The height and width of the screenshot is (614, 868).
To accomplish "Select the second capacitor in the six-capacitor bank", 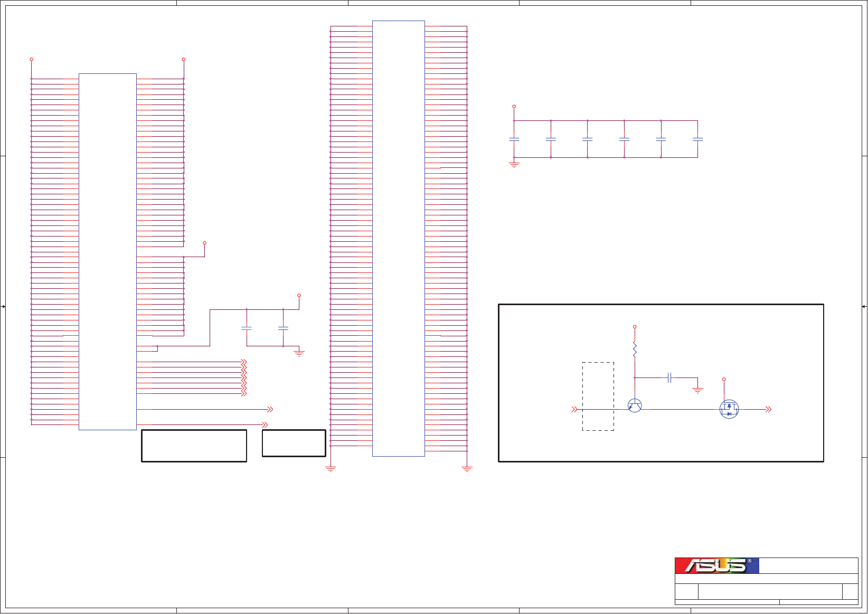I will coord(551,139).
